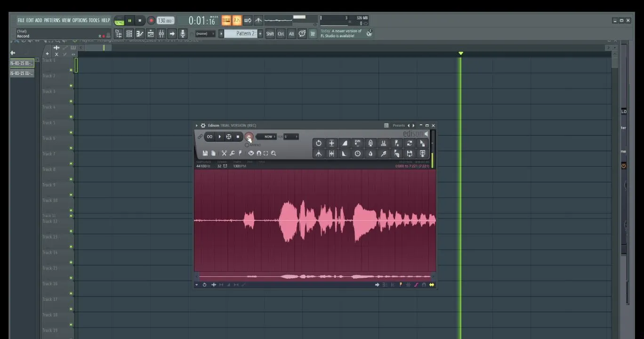Viewport: 644px width, 339px height.
Task: Select next Edison preset arrow
Action: coord(413,125)
